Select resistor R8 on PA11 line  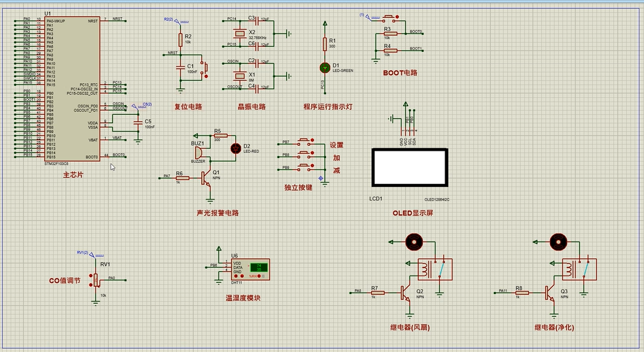coord(522,293)
